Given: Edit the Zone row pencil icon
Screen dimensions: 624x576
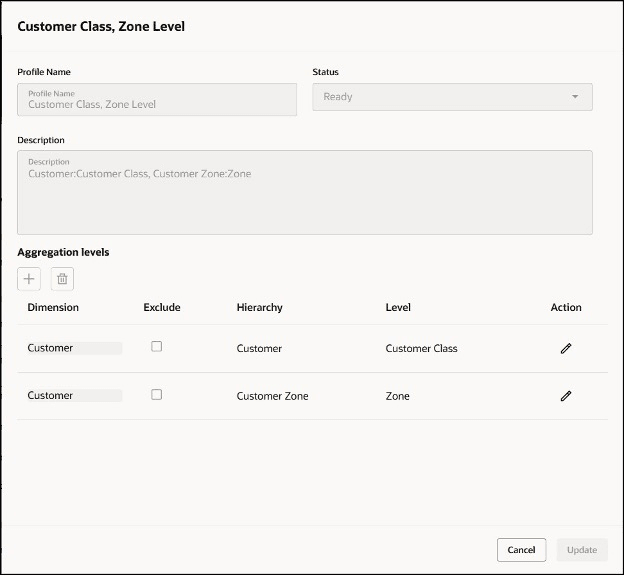Looking at the screenshot, I should click(x=566, y=396).
